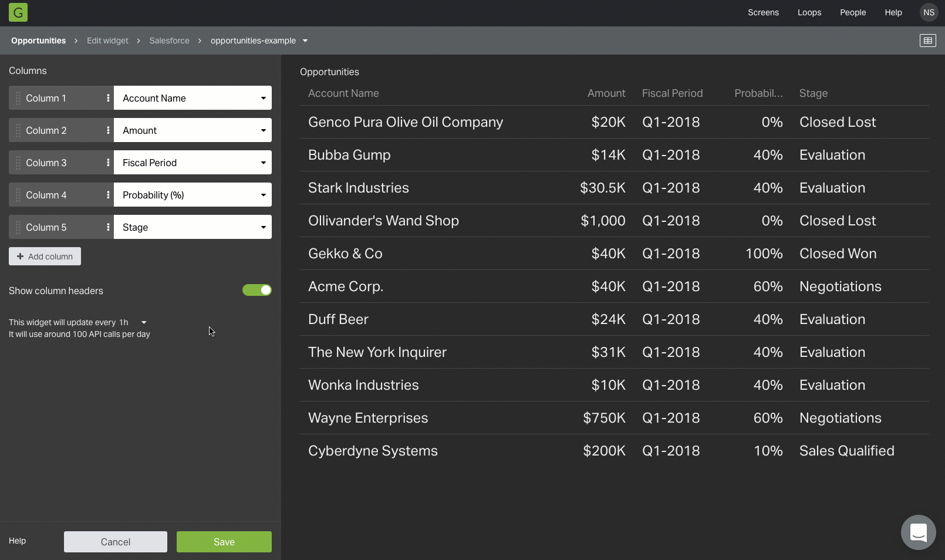This screenshot has height=560, width=945.
Task: Select the Duff Beer account cell
Action: coord(338,319)
